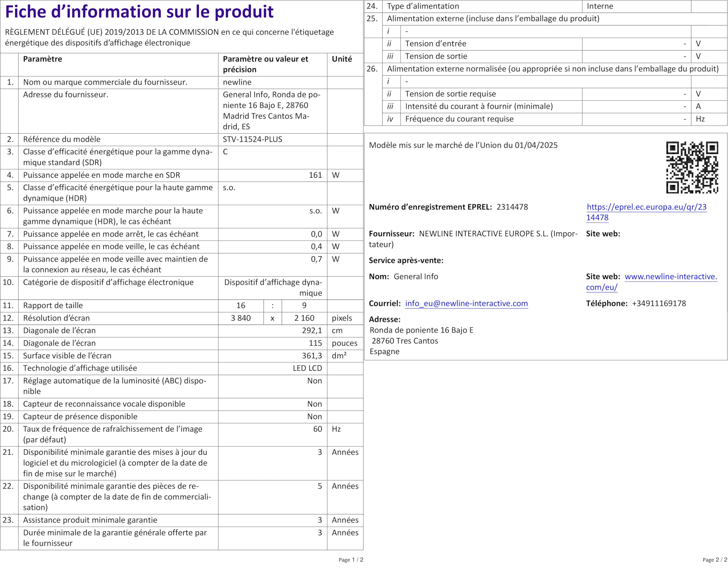Viewport: 728px width, 569px height.
Task: Click the address line '28760 Tres Cantos'
Action: click(405, 341)
